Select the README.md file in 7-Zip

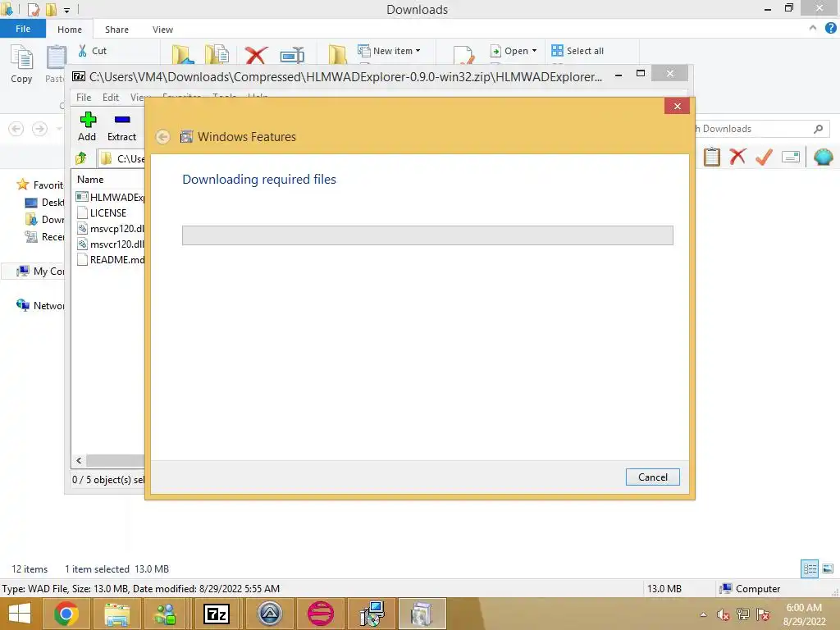point(110,260)
